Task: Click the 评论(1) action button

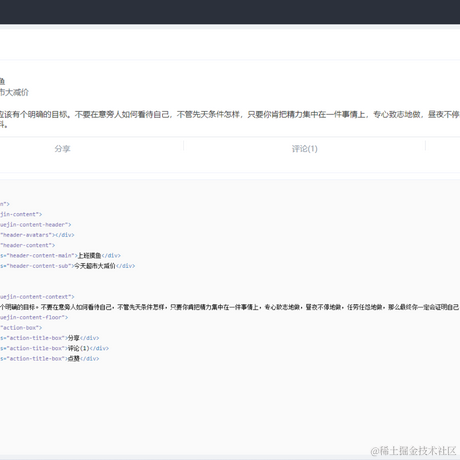Action: tap(305, 149)
